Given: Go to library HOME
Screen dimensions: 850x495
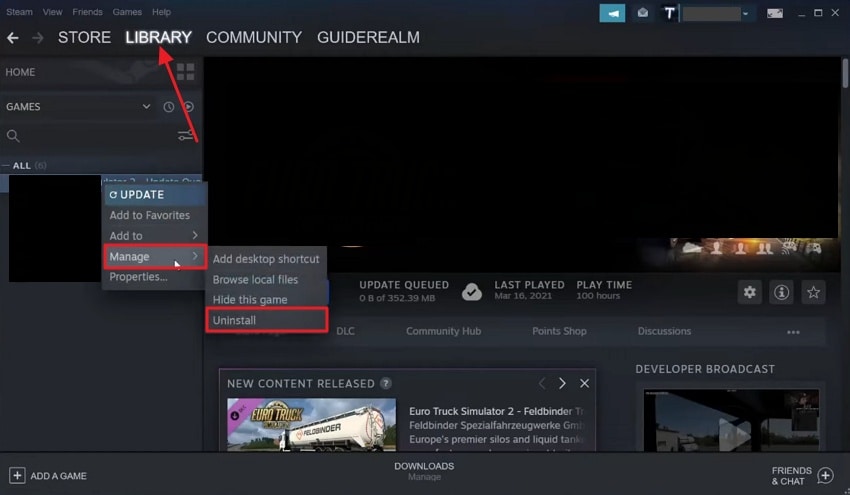Looking at the screenshot, I should click(x=21, y=72).
